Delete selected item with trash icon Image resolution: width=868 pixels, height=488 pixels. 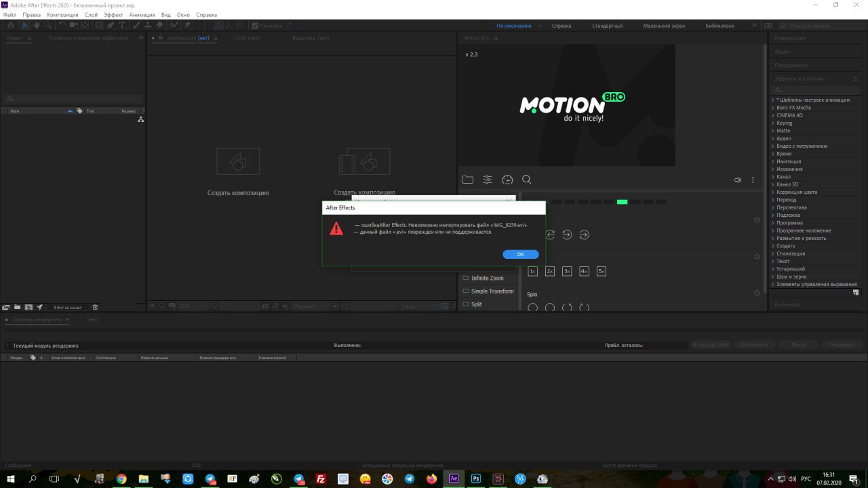pyautogui.click(x=95, y=307)
